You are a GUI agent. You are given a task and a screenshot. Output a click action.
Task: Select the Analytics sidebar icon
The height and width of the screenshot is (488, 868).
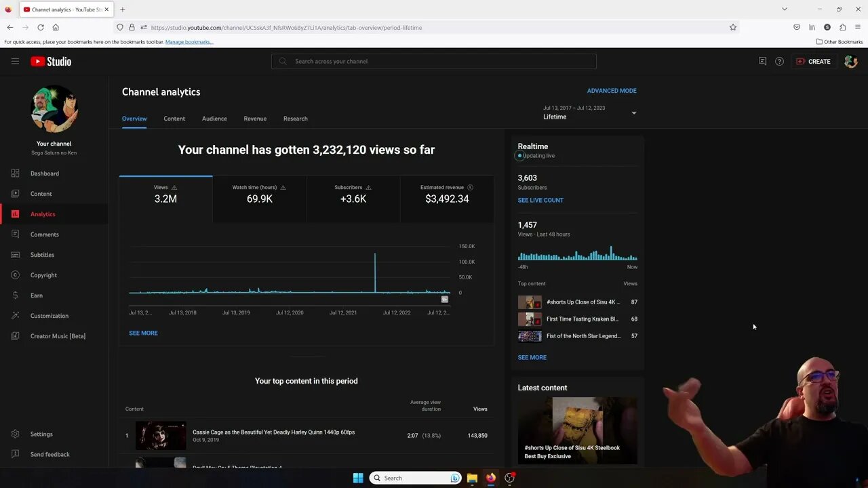click(x=15, y=214)
